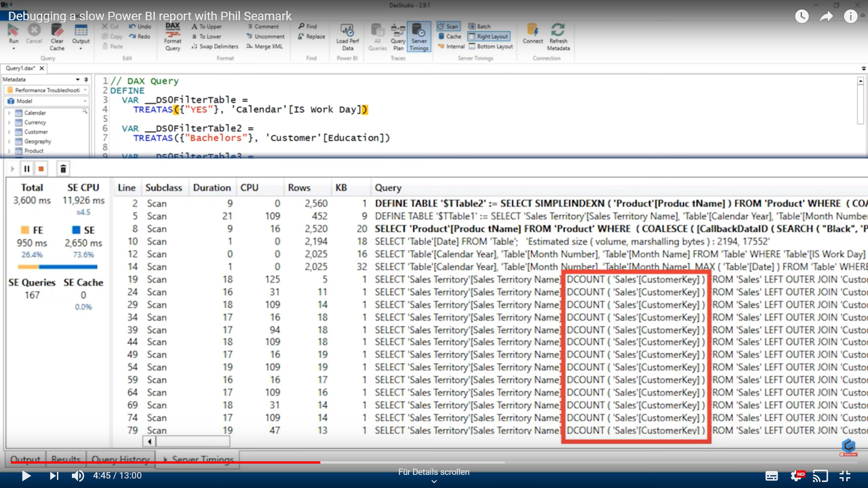Expand the Calendar table node
Image resolution: width=868 pixels, height=488 pixels.
click(9, 113)
